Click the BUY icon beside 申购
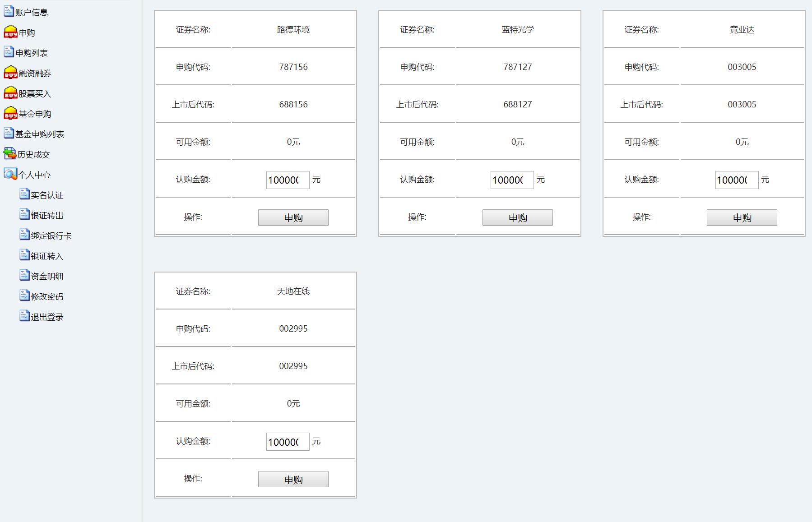Viewport: 812px width, 522px height. coord(10,32)
